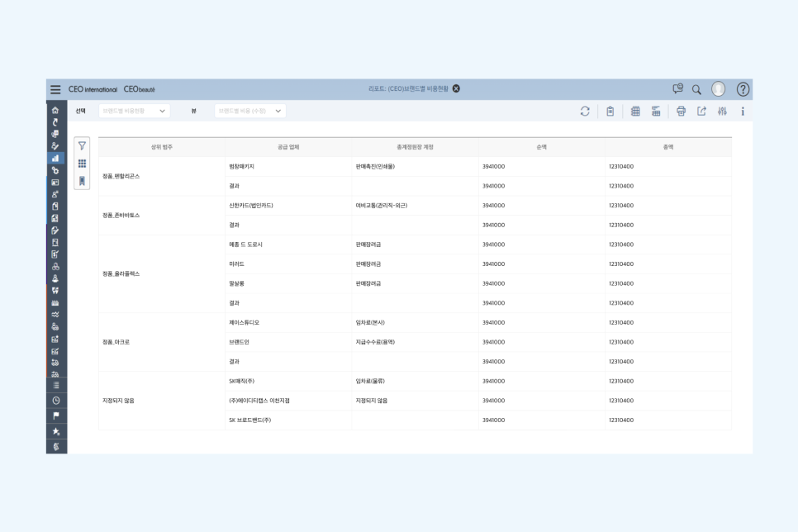Screen dimensions: 798x532
Task: Click 결과 row under 정품_아크로
Action: 234,362
